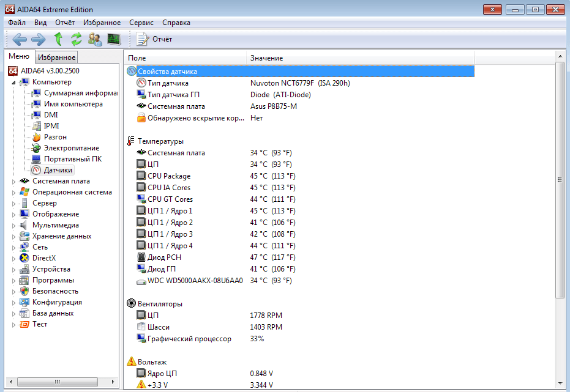Switch to the Избранное tab
The width and height of the screenshot is (570, 392).
coord(57,57)
